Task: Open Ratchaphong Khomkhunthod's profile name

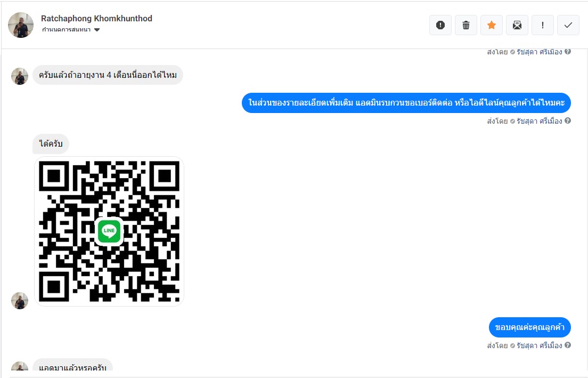Action: coord(96,18)
